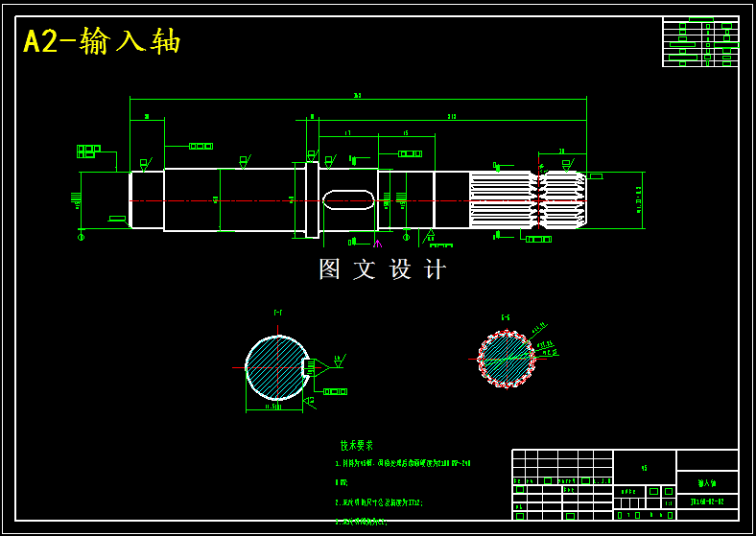Select the requirement line mentioning IT12

(x=379, y=502)
